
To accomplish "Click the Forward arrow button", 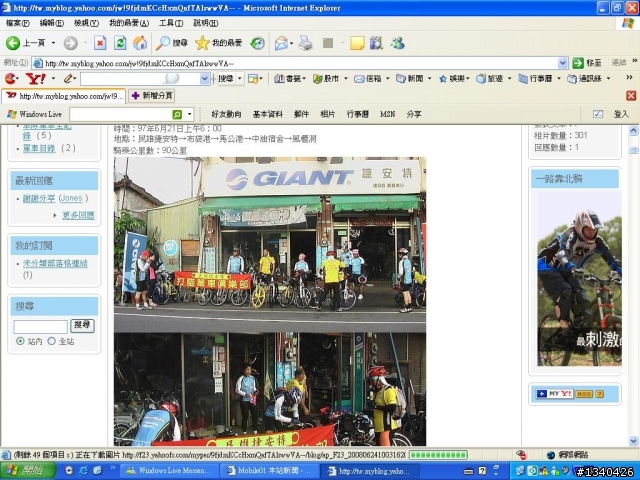I will [x=71, y=43].
